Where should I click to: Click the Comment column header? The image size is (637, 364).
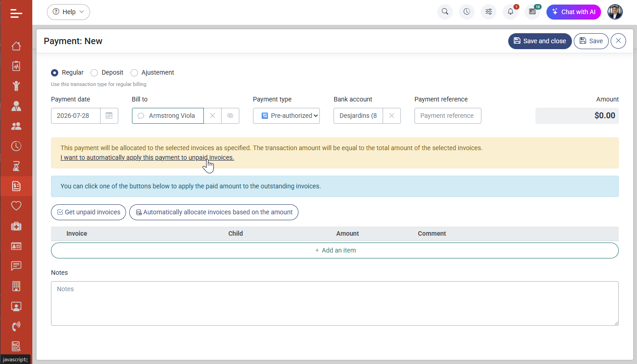(432, 233)
